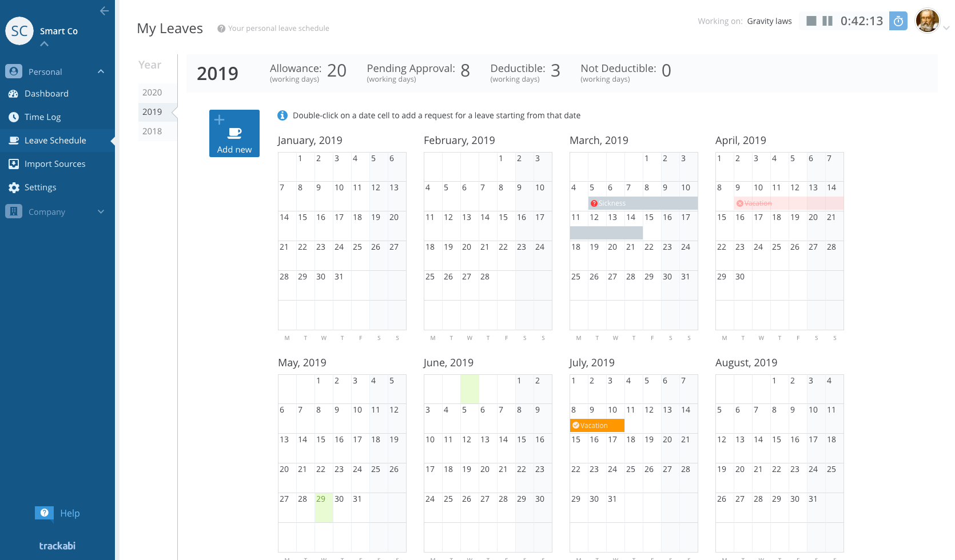Click the green highlighted cell in June

(x=469, y=389)
